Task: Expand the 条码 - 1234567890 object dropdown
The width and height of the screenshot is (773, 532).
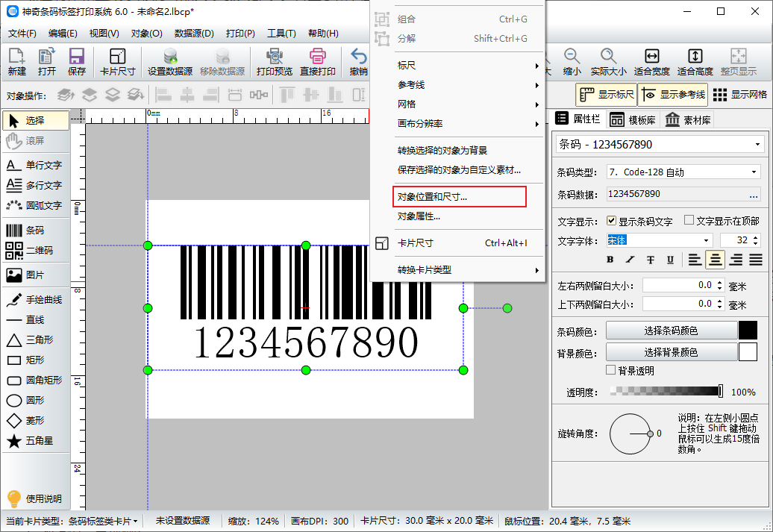Action: [x=757, y=145]
